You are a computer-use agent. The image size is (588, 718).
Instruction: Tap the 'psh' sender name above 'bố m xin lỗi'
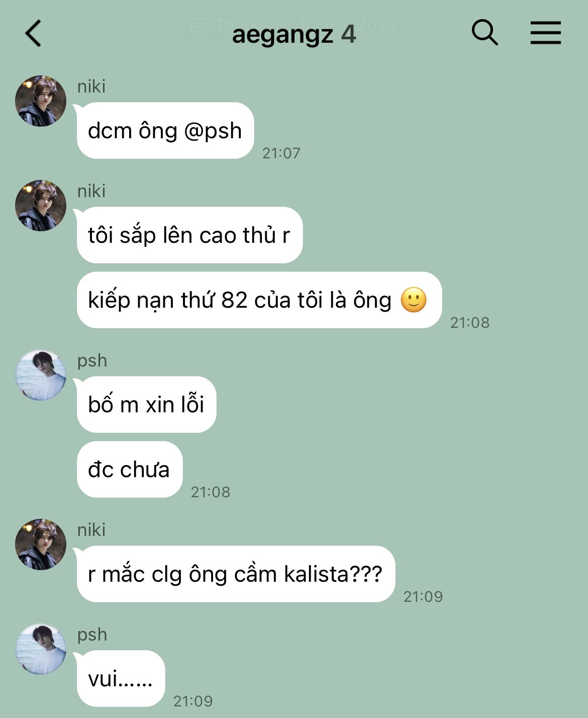pyautogui.click(x=92, y=361)
